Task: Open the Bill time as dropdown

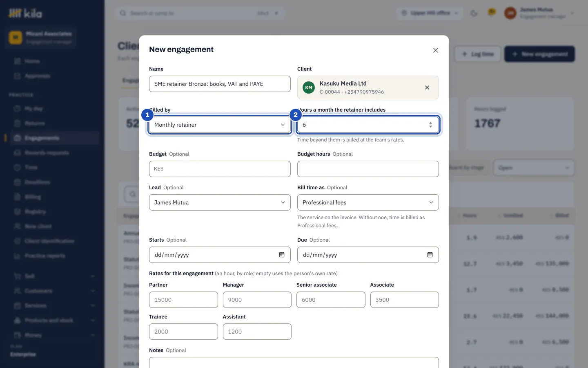Action: coord(368,202)
